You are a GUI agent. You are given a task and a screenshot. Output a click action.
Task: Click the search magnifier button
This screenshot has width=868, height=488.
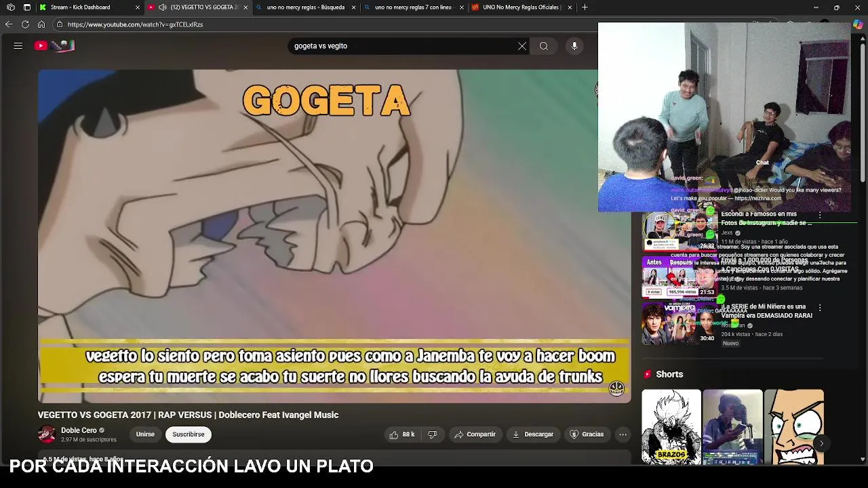544,46
